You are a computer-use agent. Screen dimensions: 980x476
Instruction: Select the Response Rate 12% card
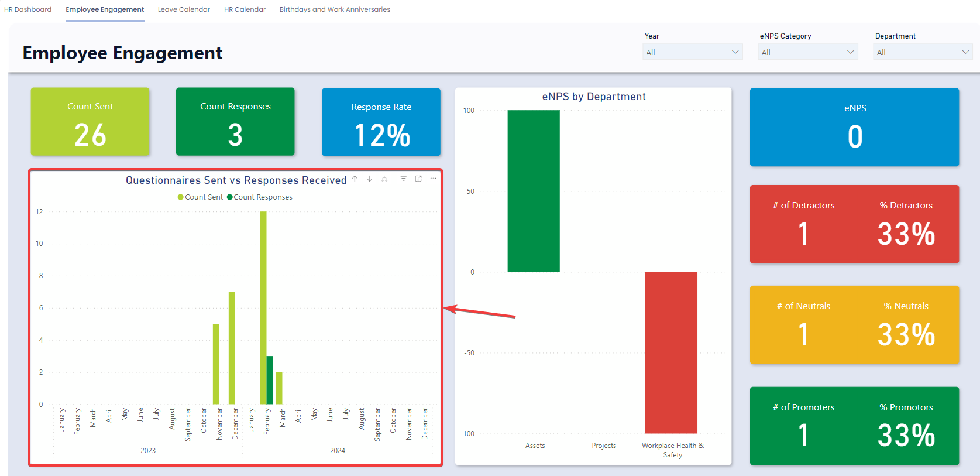381,122
